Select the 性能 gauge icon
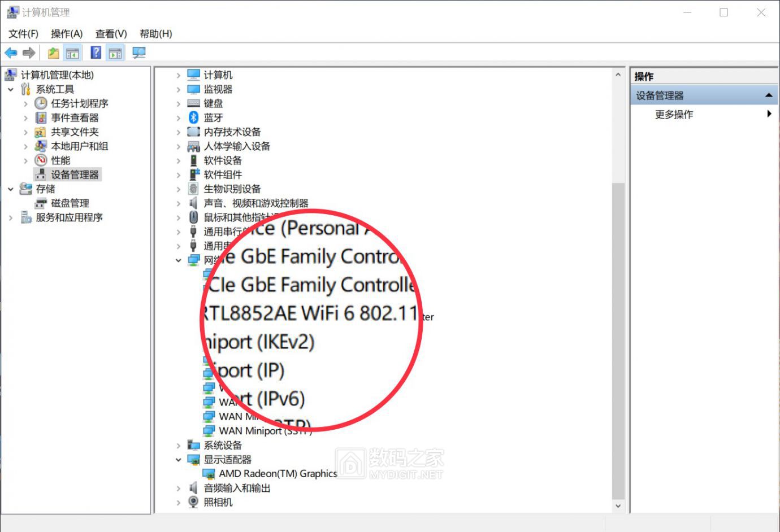 click(x=41, y=160)
